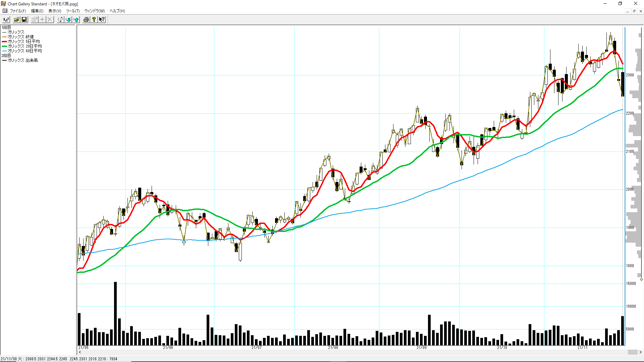Screen dimensions: 644x362
Task: Save the chart with the floppy disk icon
Action: tap(24, 20)
